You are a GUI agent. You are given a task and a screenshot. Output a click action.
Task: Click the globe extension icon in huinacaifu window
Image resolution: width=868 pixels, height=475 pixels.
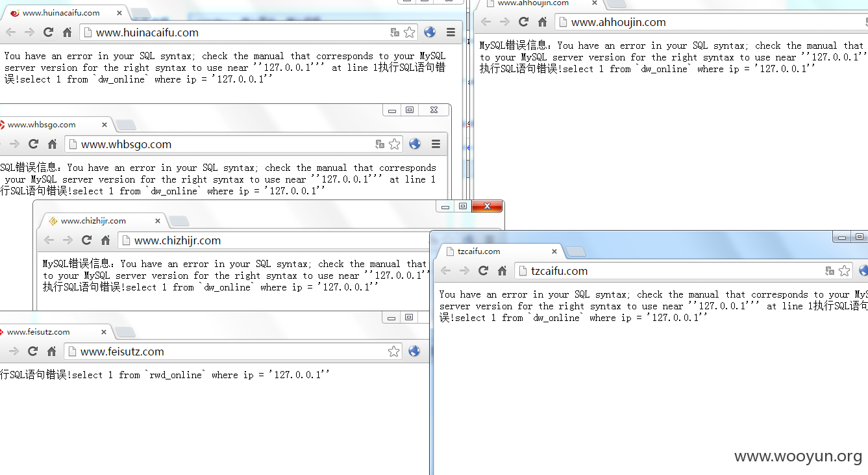pyautogui.click(x=430, y=32)
